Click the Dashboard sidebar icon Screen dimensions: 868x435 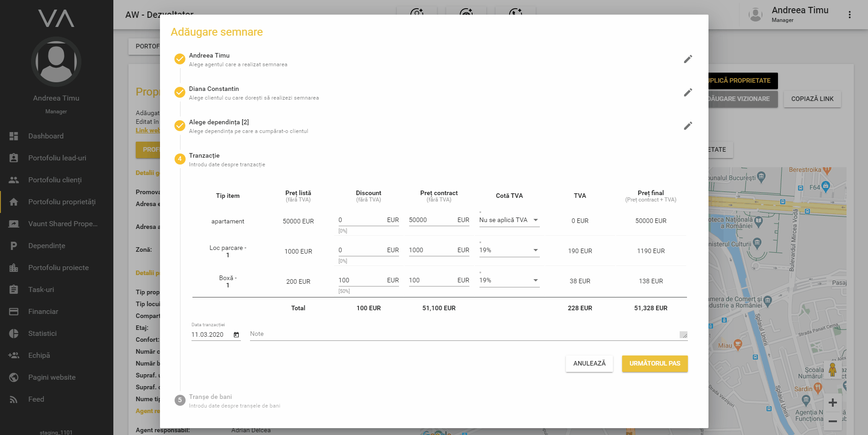14,136
